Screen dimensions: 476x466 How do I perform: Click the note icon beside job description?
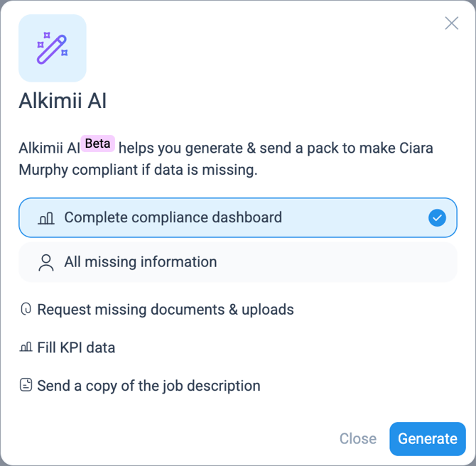[26, 386]
